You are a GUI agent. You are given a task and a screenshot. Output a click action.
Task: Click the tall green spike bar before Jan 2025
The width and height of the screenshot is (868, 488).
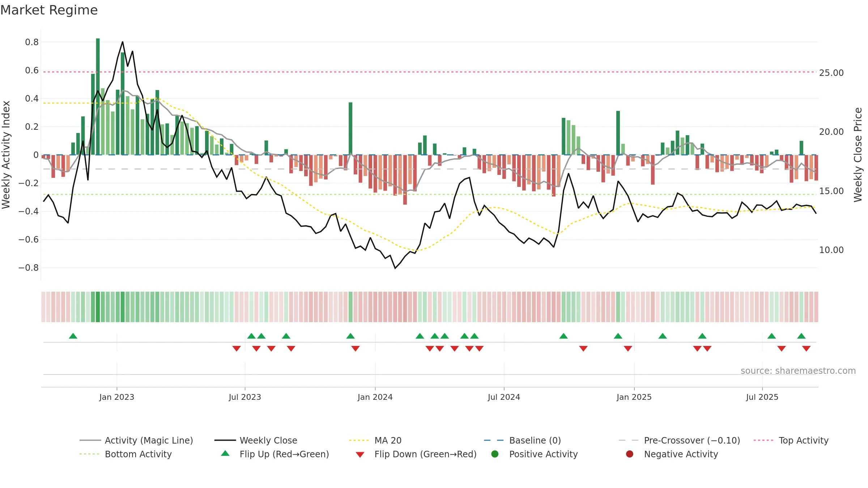pos(618,133)
